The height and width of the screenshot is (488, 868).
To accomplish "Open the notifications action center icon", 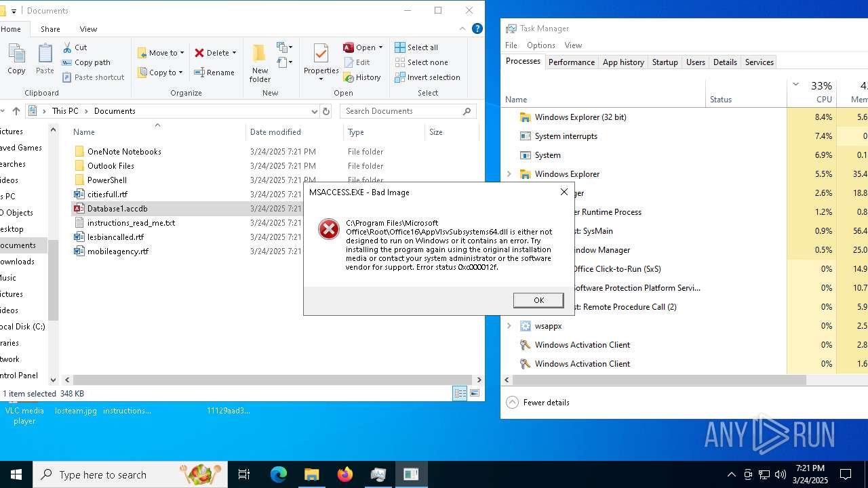I will (x=846, y=474).
